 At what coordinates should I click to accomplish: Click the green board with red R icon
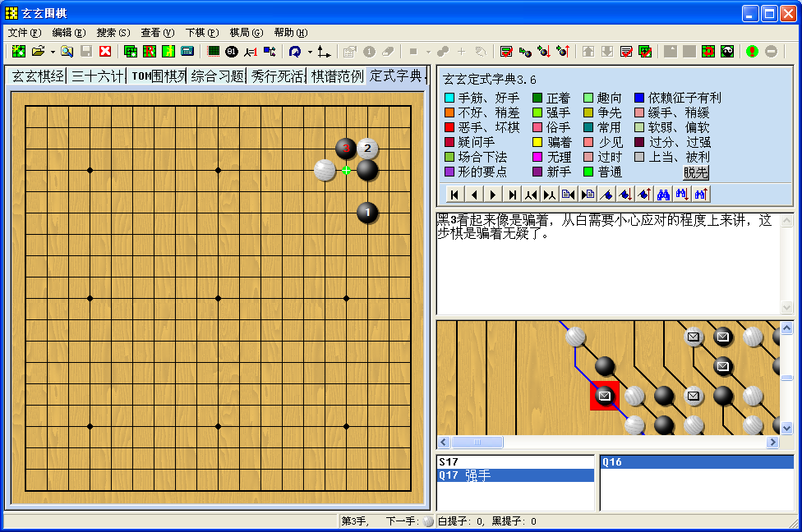(x=150, y=51)
